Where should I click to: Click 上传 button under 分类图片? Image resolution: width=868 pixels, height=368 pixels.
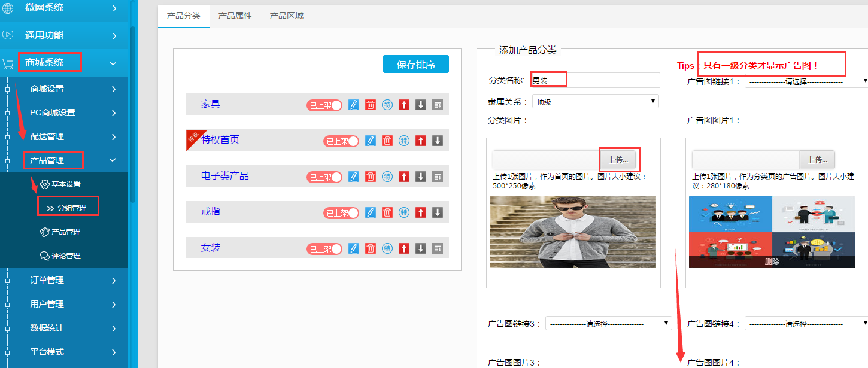[x=619, y=160]
